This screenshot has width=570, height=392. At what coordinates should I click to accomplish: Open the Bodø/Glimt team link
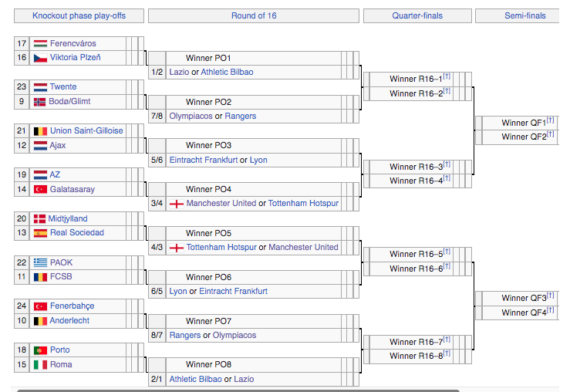69,101
